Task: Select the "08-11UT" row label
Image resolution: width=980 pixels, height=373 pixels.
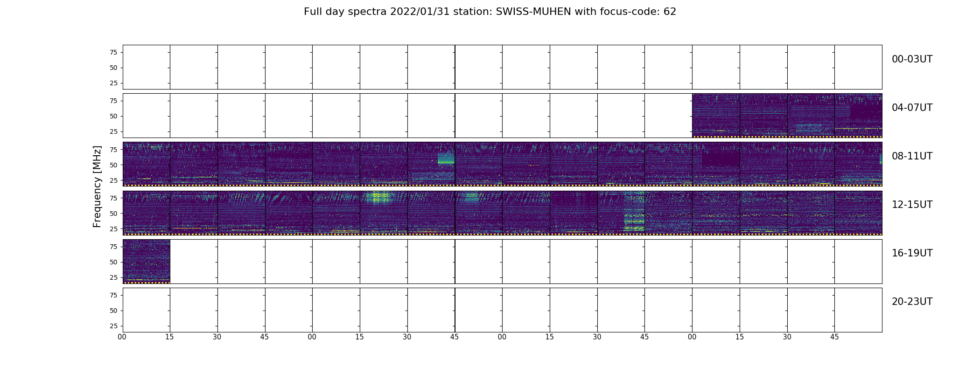Action: 912,156
